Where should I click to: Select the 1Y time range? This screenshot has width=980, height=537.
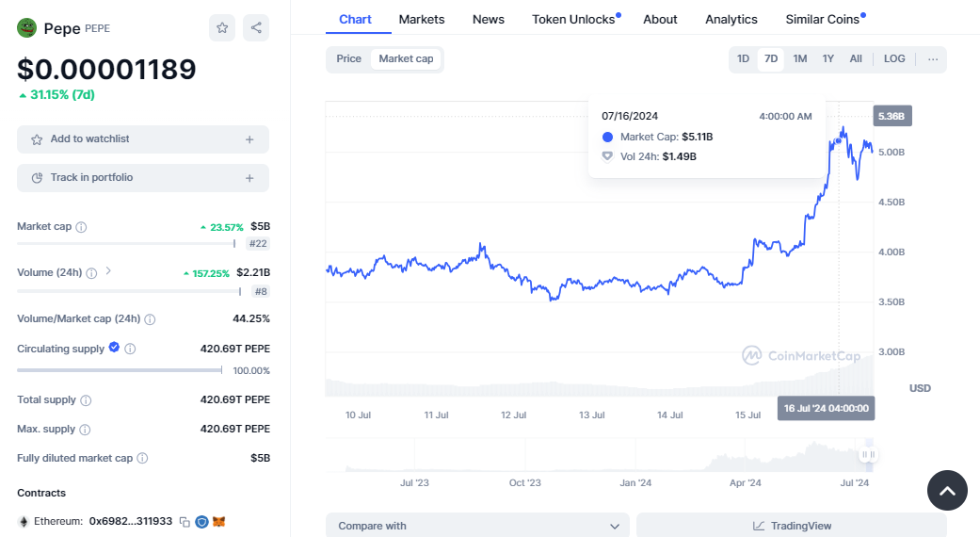click(x=827, y=58)
